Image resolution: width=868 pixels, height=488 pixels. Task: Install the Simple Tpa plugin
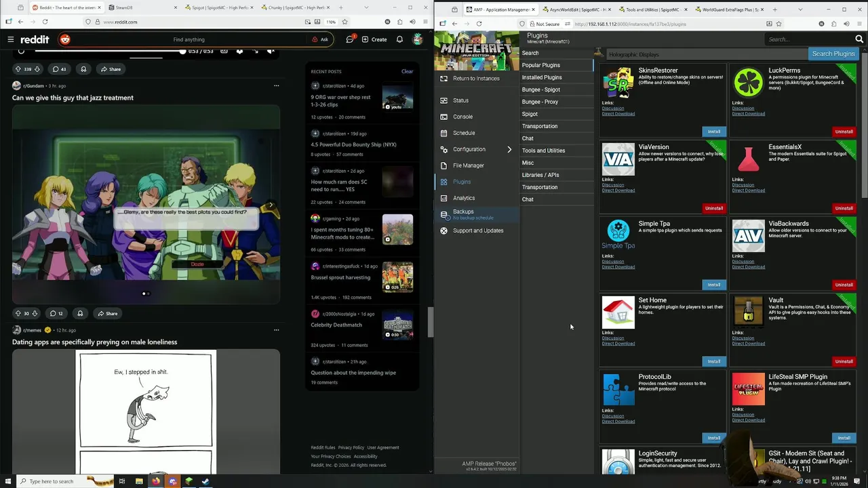(714, 285)
